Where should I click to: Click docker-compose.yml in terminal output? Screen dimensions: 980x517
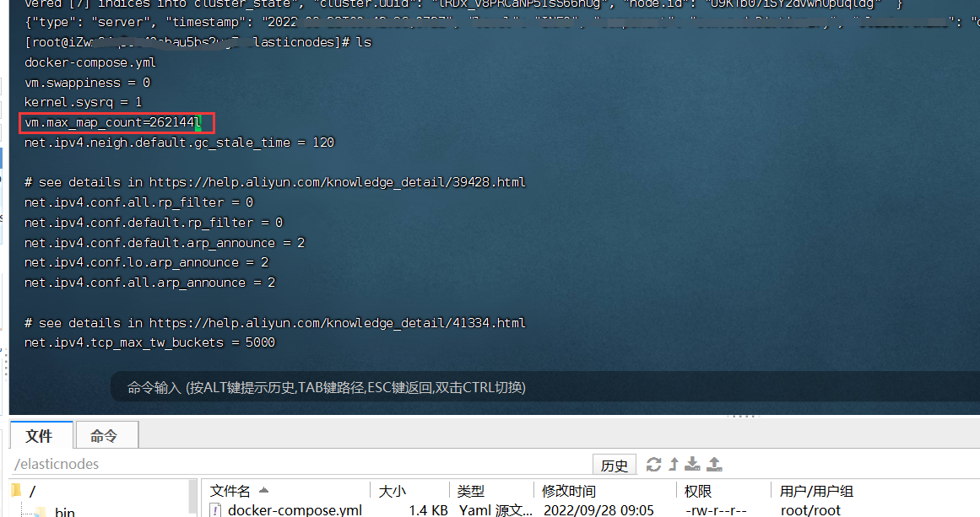coord(90,62)
